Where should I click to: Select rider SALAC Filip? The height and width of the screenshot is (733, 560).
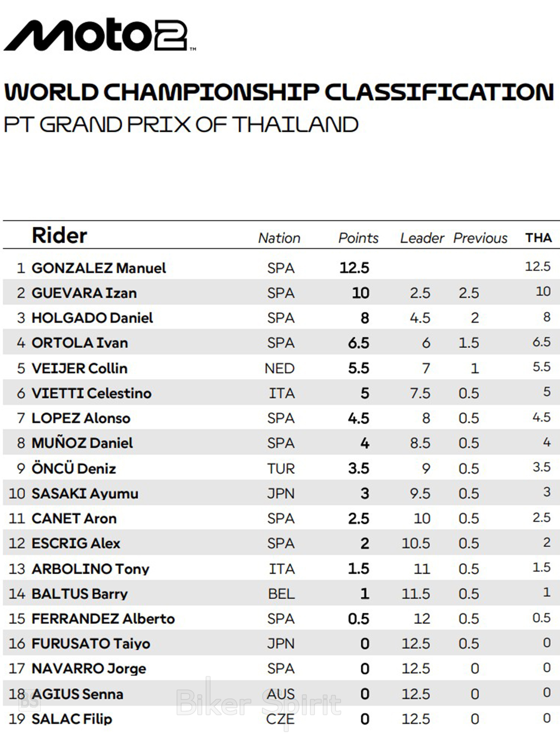point(72,719)
